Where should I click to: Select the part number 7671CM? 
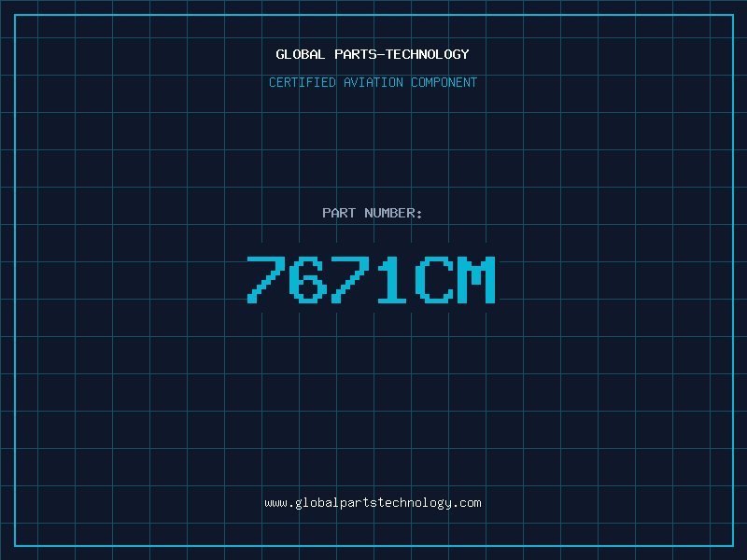click(371, 279)
